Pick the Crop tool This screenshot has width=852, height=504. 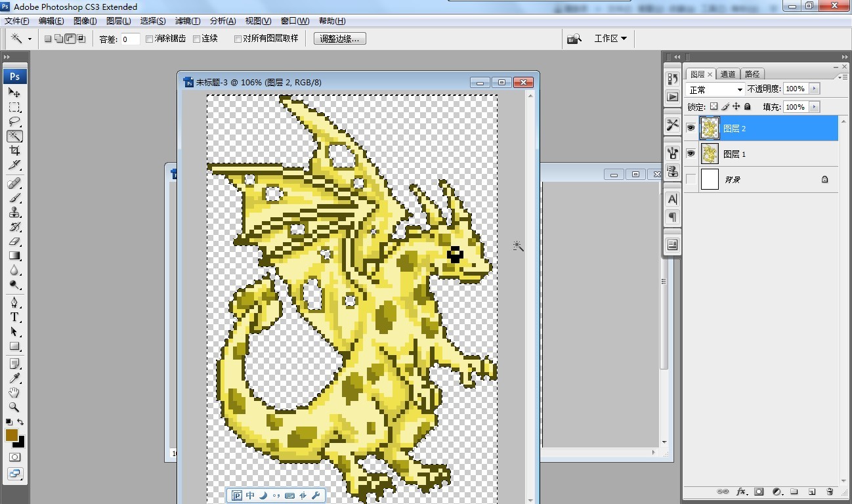(14, 150)
